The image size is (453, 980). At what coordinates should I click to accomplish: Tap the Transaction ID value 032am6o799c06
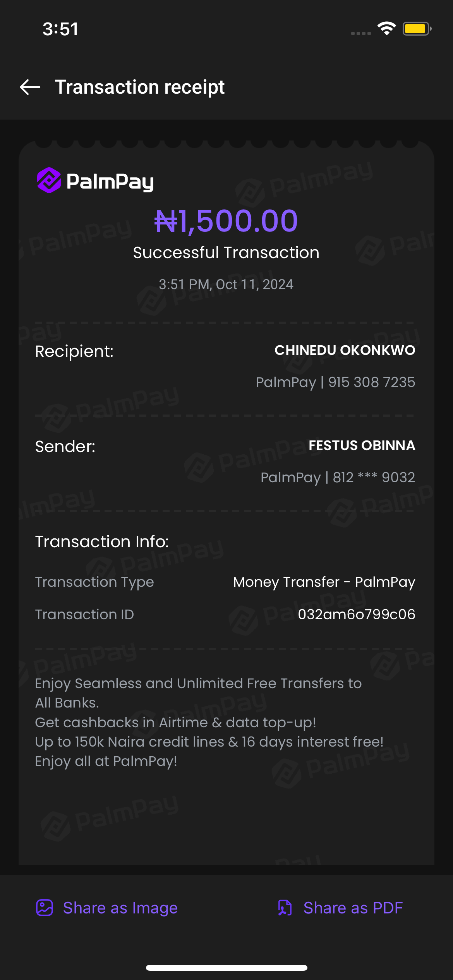[356, 614]
